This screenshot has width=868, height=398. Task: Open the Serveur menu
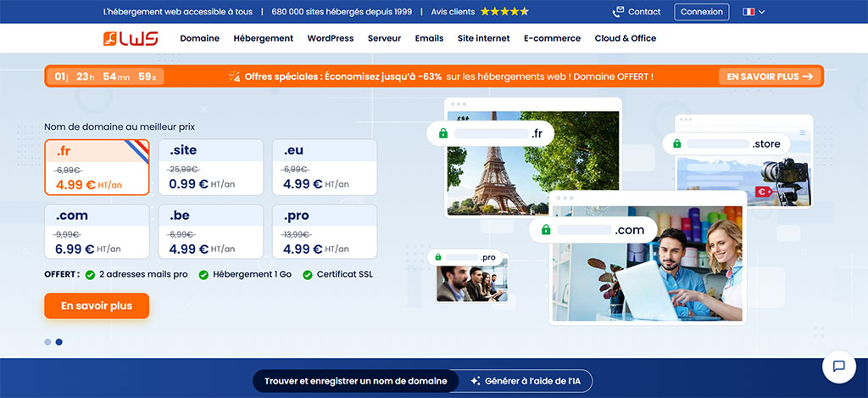pyautogui.click(x=384, y=38)
